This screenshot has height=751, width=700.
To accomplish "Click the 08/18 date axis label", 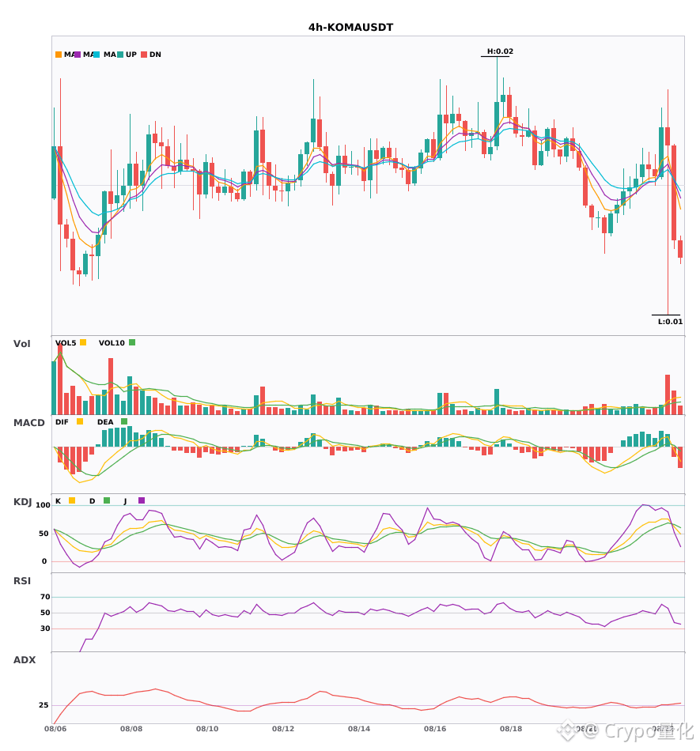I will click(511, 729).
